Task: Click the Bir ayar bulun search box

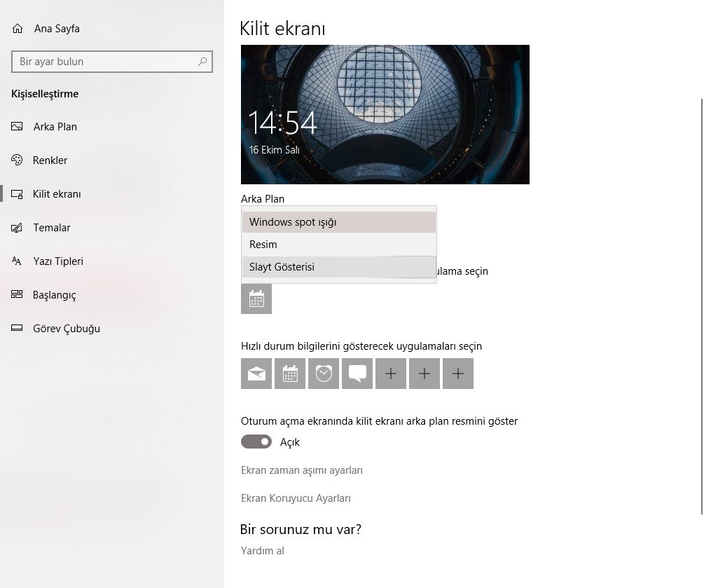Action: point(112,62)
